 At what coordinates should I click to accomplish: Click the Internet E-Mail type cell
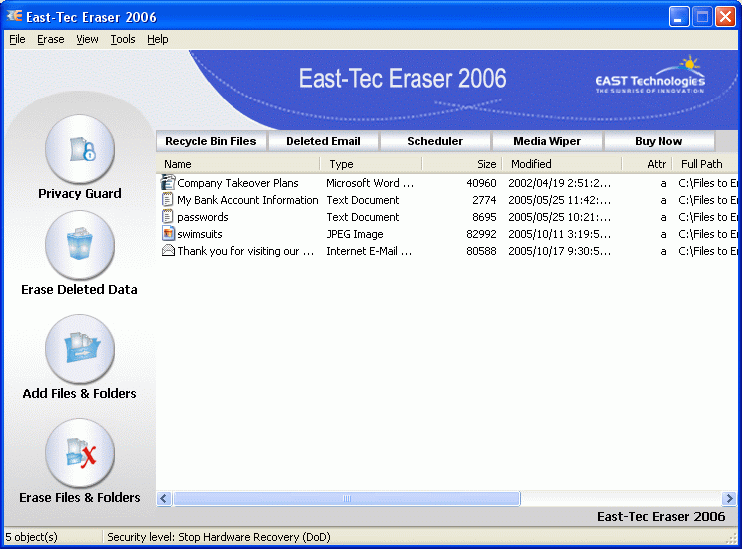click(369, 251)
